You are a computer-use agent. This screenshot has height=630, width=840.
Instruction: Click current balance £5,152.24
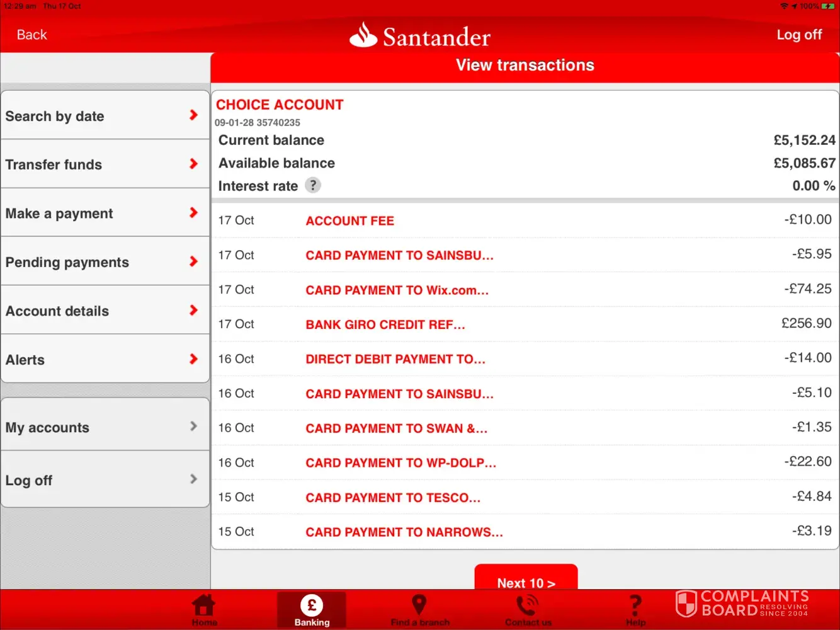[x=804, y=140]
